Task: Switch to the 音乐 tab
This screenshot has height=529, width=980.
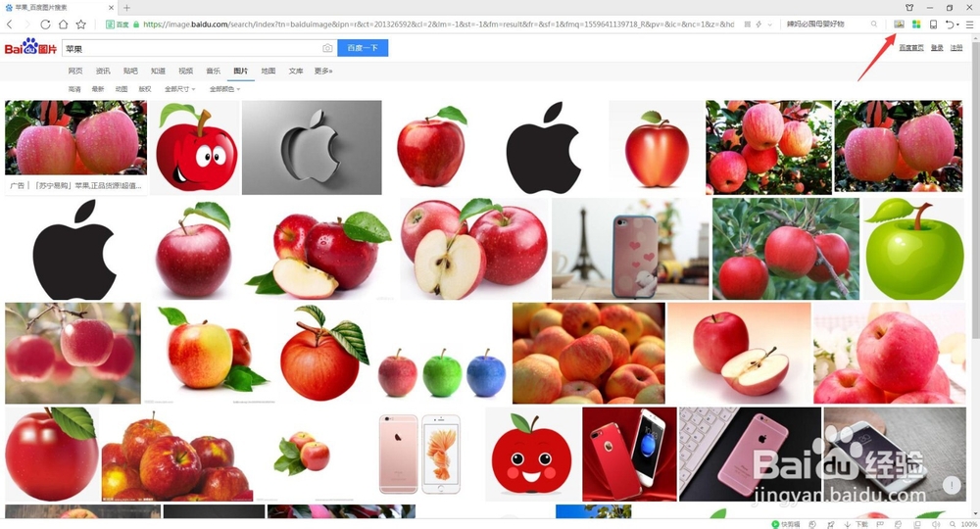Action: 213,72
